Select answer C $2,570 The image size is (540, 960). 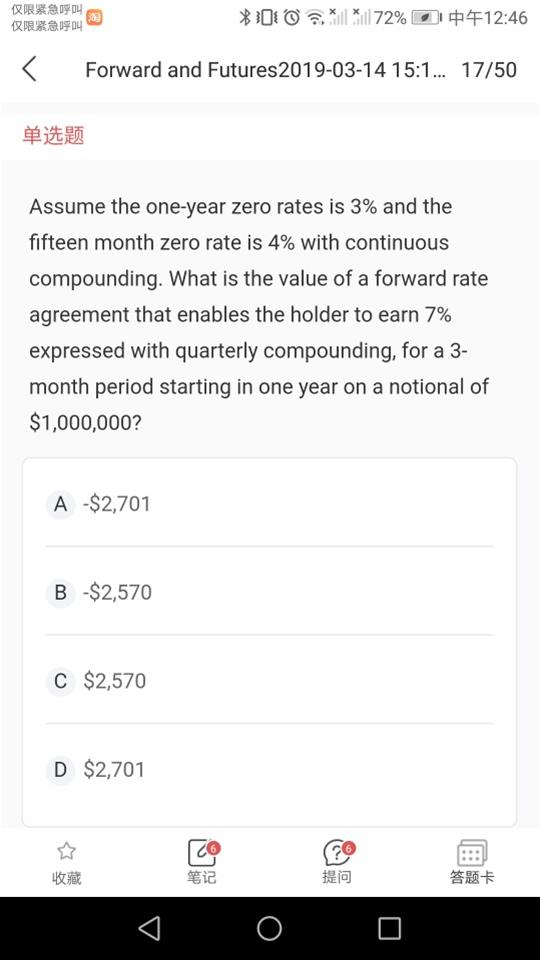269,681
